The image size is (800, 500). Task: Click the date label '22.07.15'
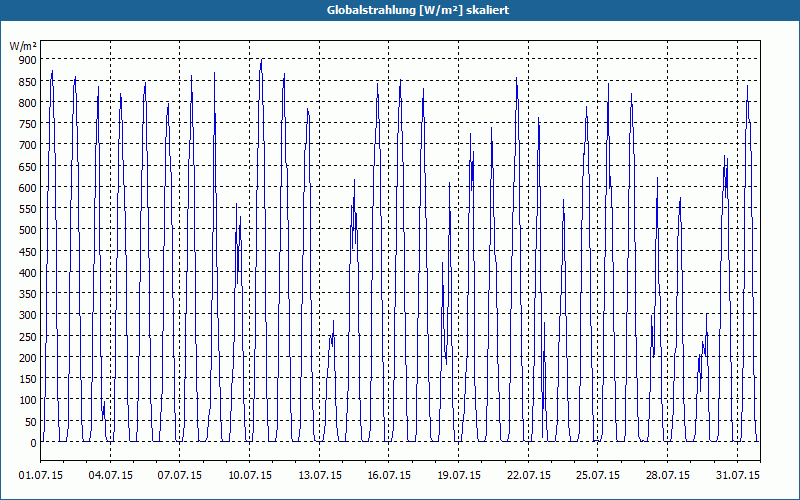tap(529, 475)
